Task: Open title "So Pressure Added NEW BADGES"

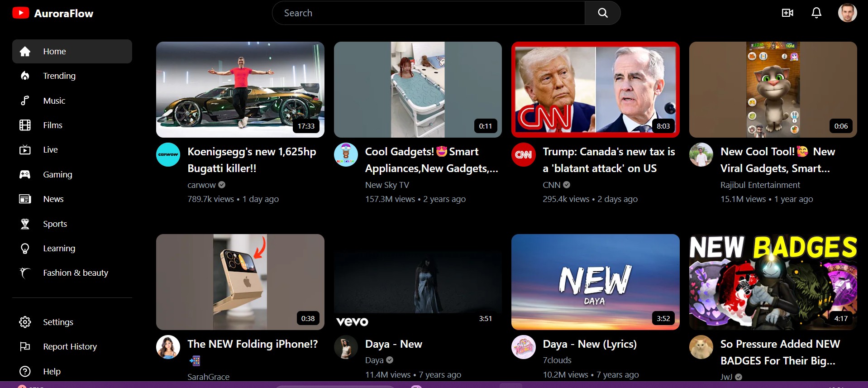Action: [780, 352]
